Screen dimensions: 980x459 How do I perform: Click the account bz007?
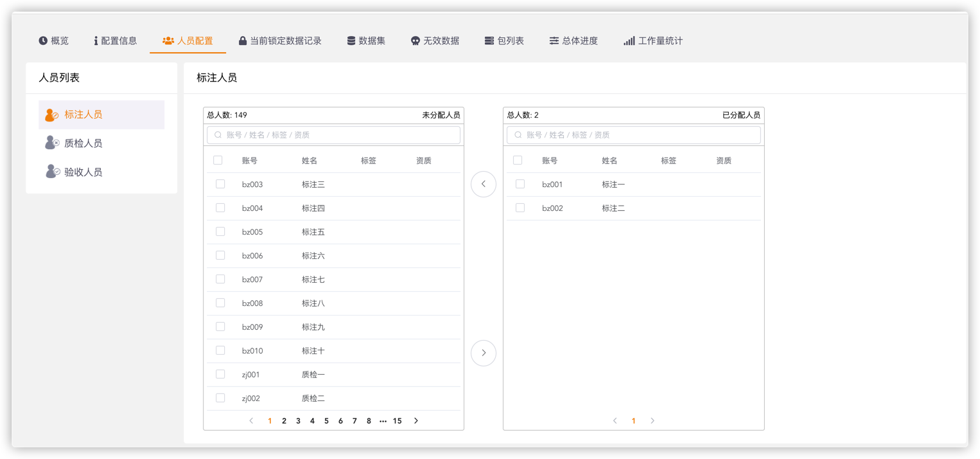pos(252,280)
